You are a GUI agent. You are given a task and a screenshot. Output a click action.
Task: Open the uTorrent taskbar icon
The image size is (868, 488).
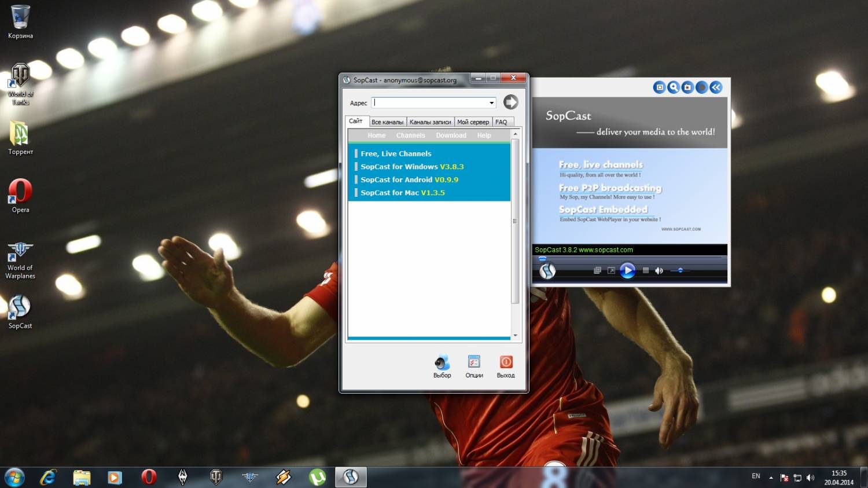[x=317, y=477]
